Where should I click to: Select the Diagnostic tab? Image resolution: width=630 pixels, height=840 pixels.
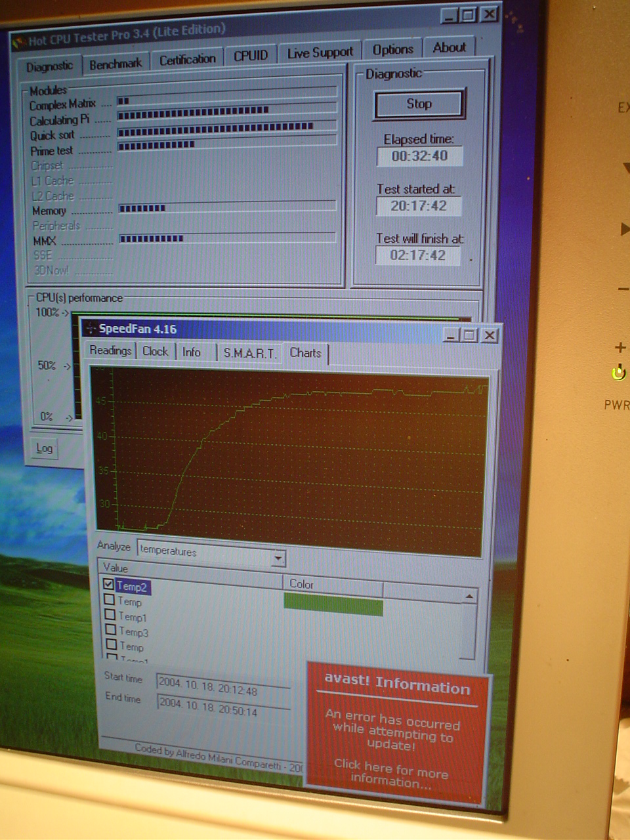tap(49, 66)
